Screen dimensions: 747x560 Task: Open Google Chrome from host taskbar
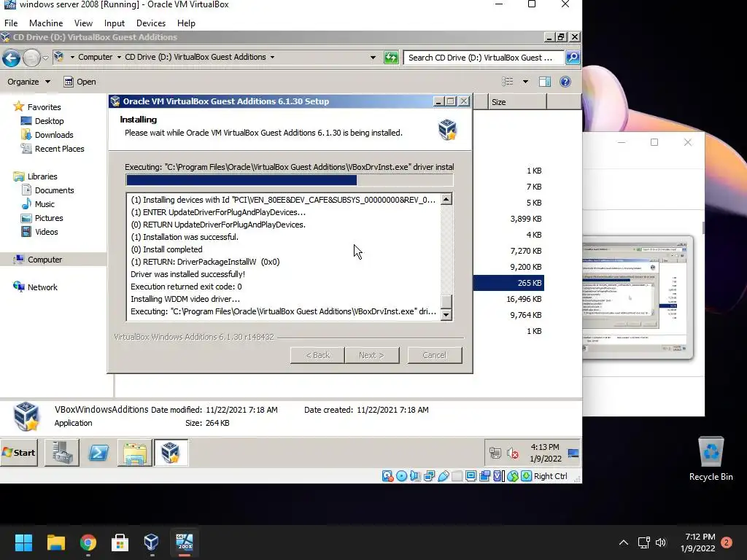click(88, 542)
